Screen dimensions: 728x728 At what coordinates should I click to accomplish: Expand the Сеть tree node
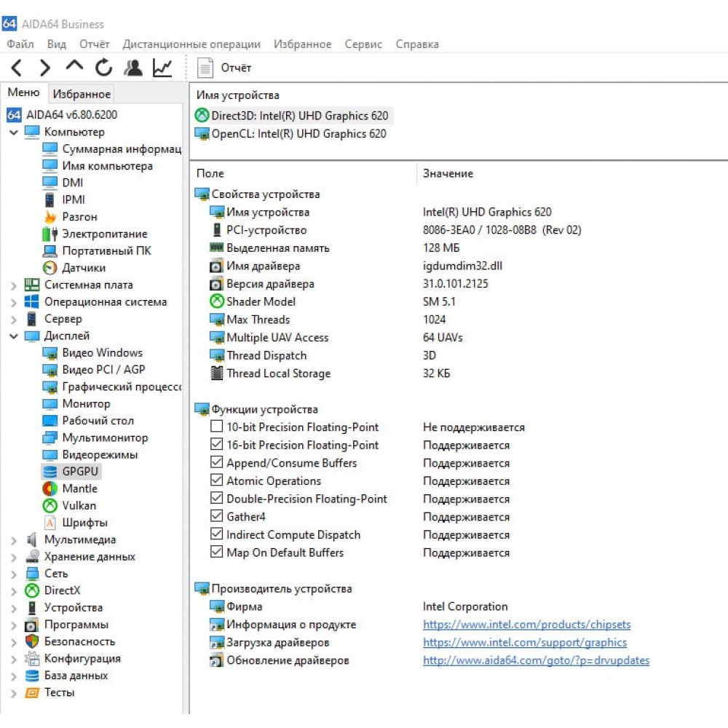point(14,574)
